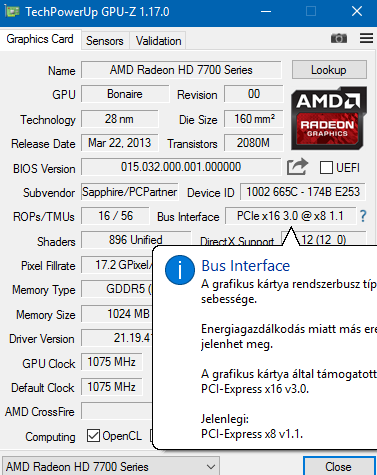377x475 pixels.
Task: Click the Close button at bottom
Action: 339,467
